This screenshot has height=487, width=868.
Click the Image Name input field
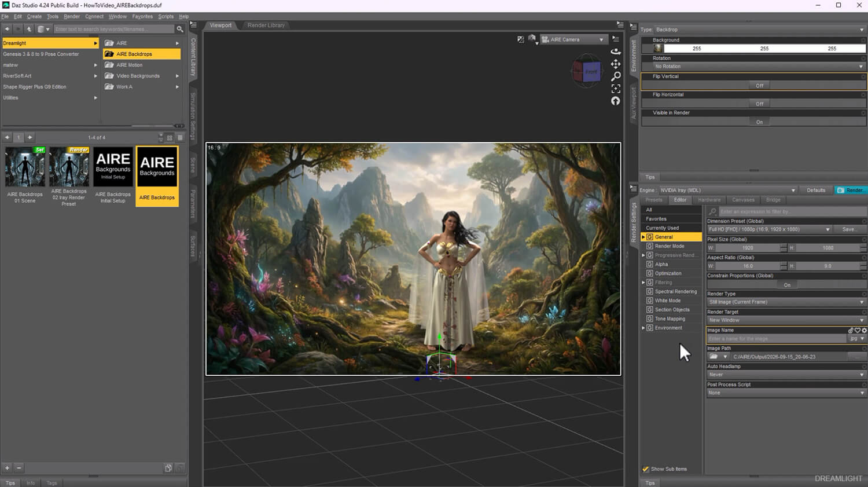(777, 339)
